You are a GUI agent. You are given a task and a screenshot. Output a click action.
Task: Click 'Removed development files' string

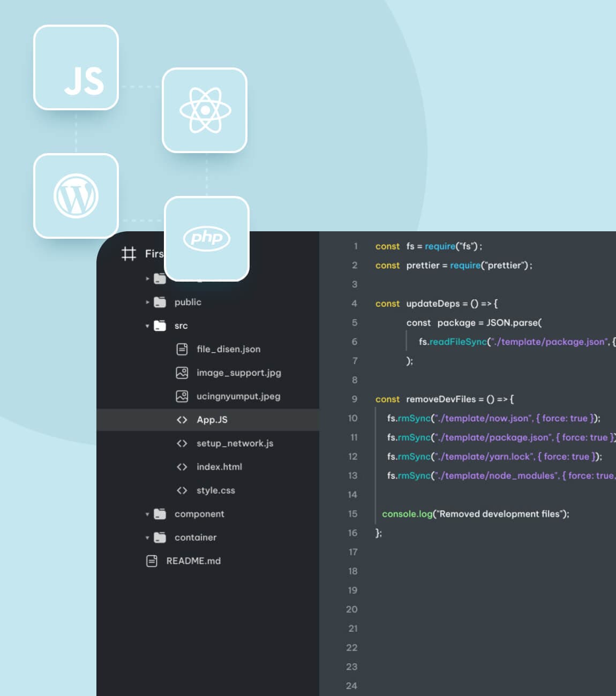tap(499, 514)
